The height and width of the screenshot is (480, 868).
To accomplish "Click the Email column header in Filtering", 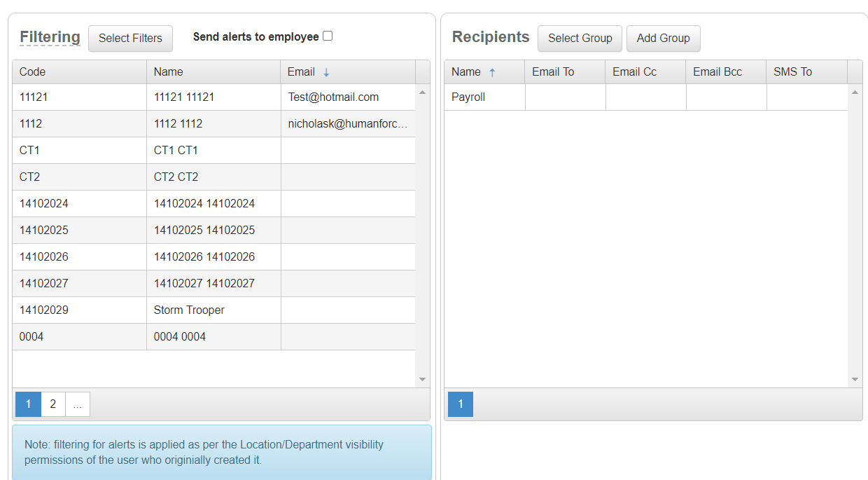I will 348,71.
